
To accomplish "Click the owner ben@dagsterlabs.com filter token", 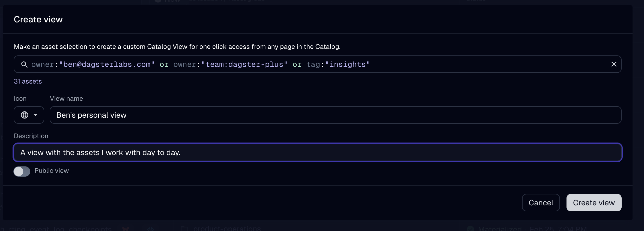I will (x=93, y=64).
